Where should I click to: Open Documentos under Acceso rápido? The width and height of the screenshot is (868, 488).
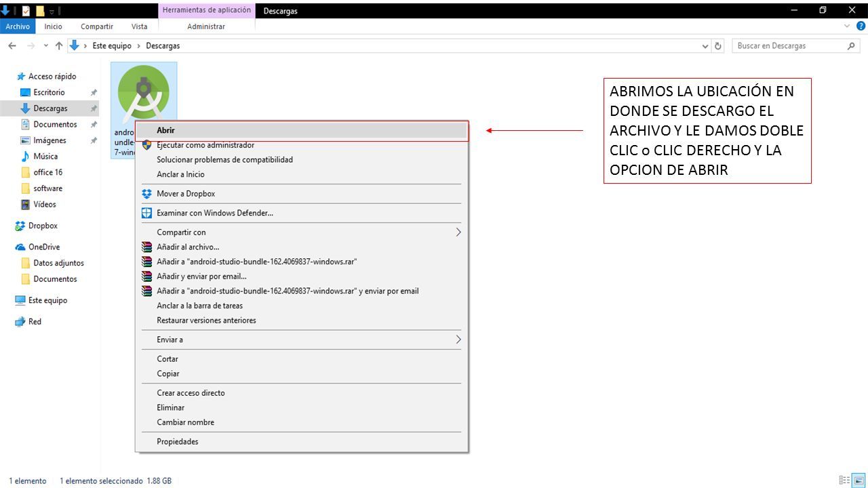tap(55, 125)
